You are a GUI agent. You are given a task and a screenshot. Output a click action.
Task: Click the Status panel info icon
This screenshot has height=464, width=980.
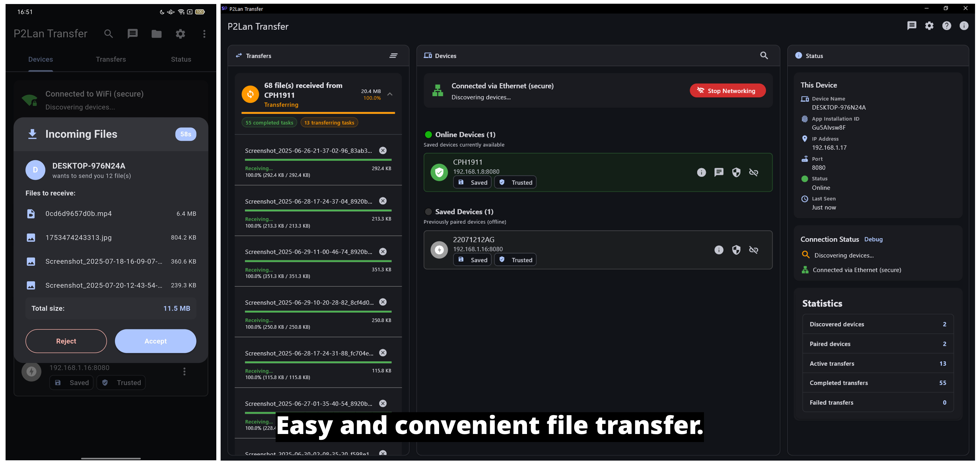[x=799, y=56]
